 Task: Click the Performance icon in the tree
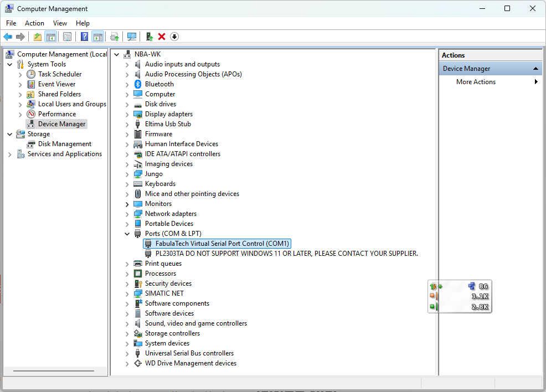point(31,114)
